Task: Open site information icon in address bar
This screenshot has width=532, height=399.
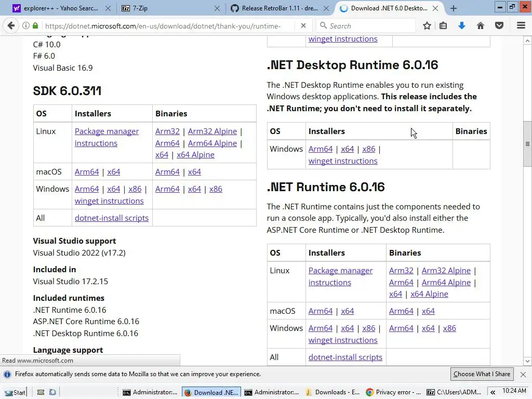Action: (x=26, y=25)
